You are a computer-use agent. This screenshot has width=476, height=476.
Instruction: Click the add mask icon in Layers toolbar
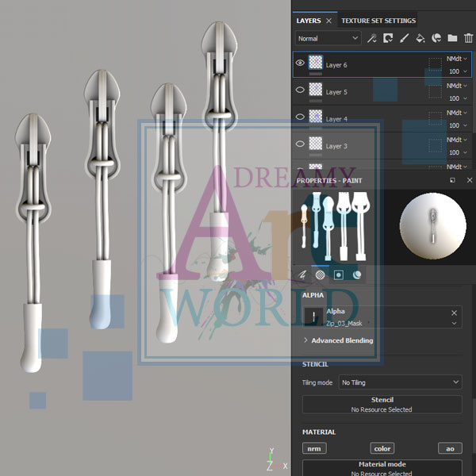pos(388,38)
